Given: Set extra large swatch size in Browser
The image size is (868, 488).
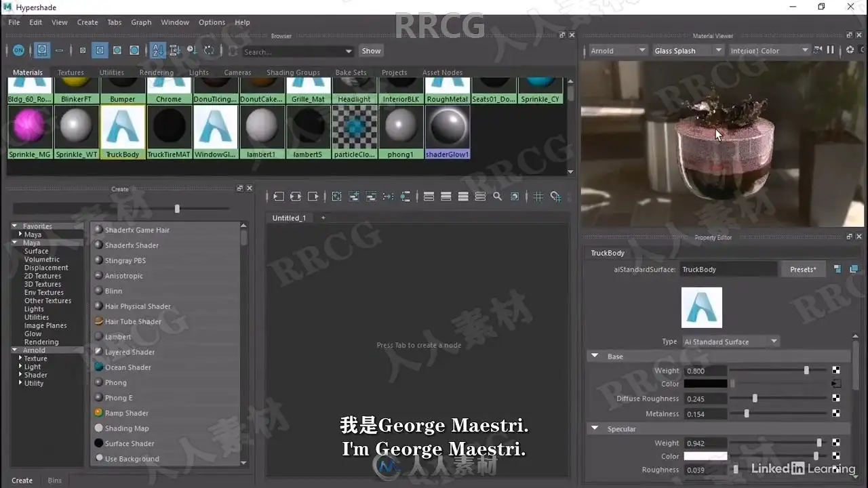Looking at the screenshot, I should [x=134, y=50].
